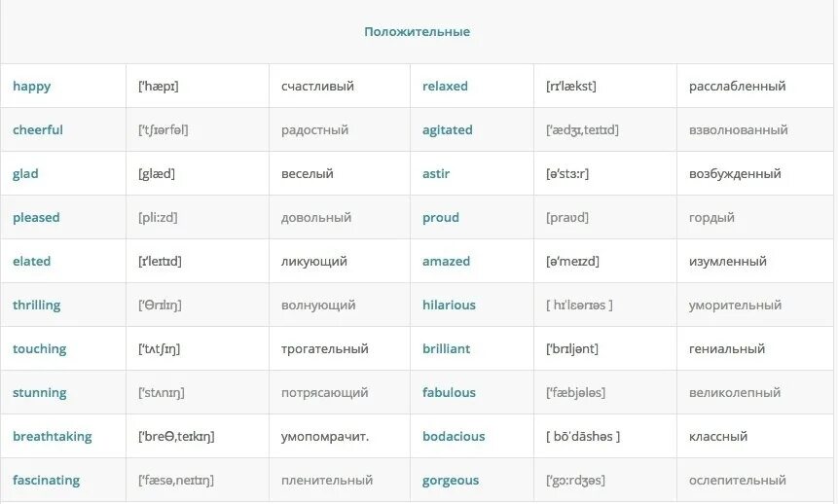The image size is (838, 504).
Task: Select the astir word link
Action: (x=436, y=174)
